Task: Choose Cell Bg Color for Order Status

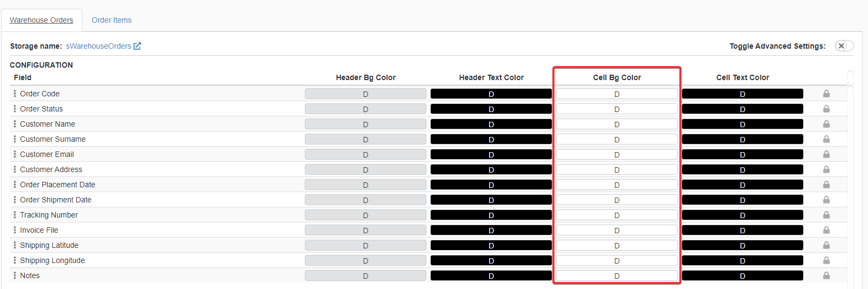Action: coord(617,109)
